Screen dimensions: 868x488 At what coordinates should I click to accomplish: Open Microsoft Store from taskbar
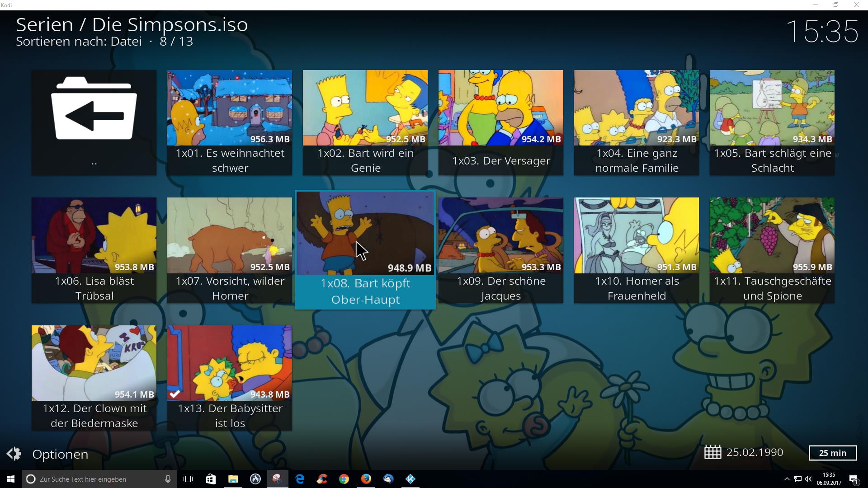211,479
